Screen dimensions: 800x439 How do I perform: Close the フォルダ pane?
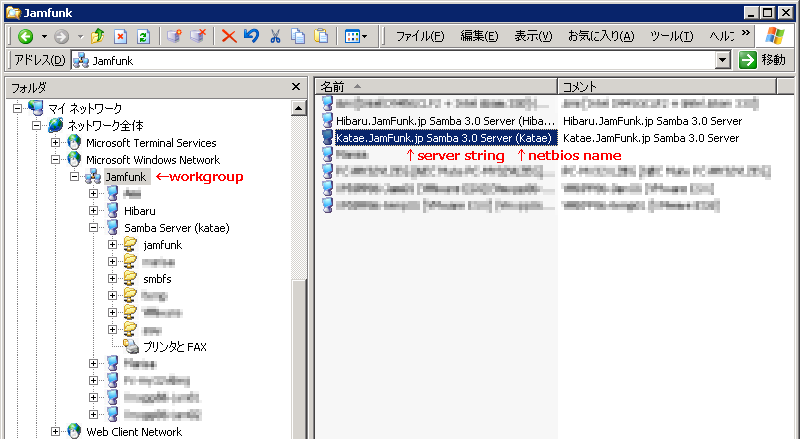pyautogui.click(x=296, y=87)
